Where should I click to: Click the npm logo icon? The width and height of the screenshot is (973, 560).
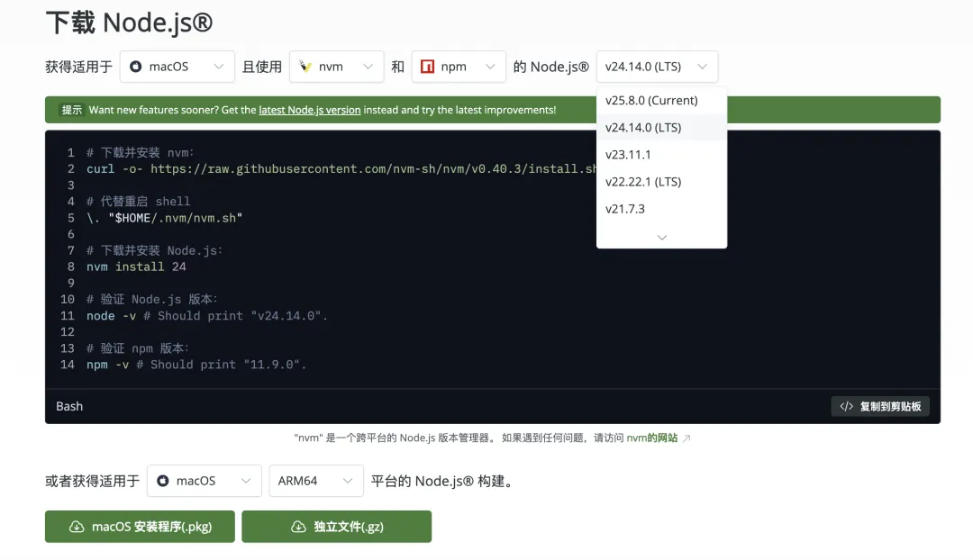click(428, 67)
